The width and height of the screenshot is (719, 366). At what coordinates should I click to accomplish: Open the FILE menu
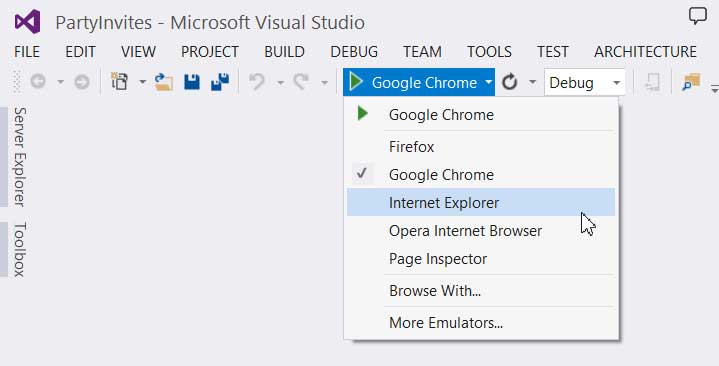(27, 52)
